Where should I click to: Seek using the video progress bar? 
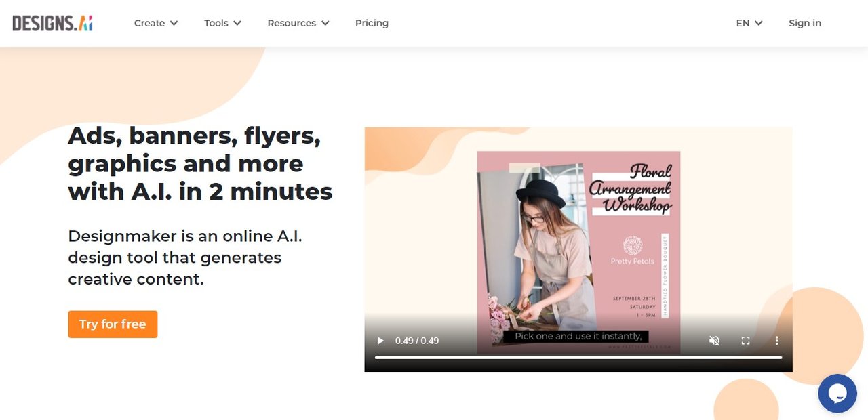578,358
